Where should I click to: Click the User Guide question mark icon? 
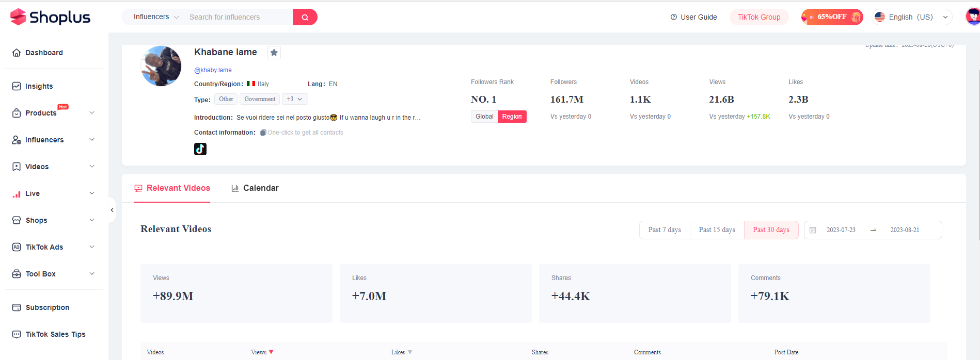[674, 17]
